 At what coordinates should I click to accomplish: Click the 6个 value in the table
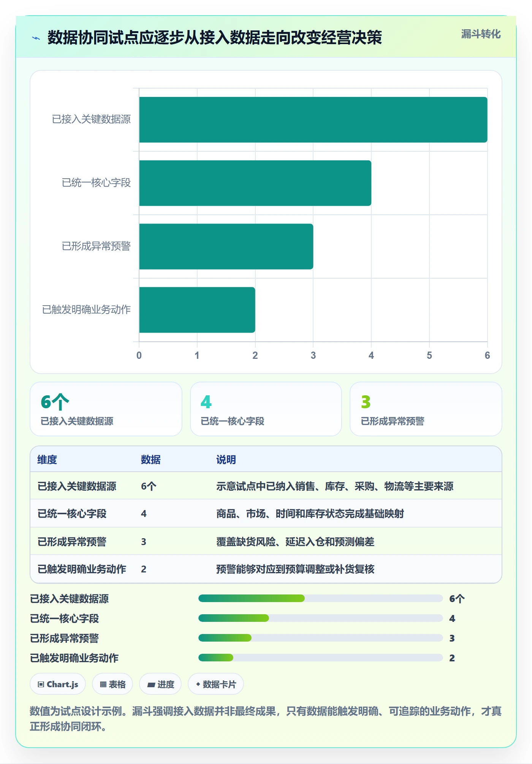(149, 486)
